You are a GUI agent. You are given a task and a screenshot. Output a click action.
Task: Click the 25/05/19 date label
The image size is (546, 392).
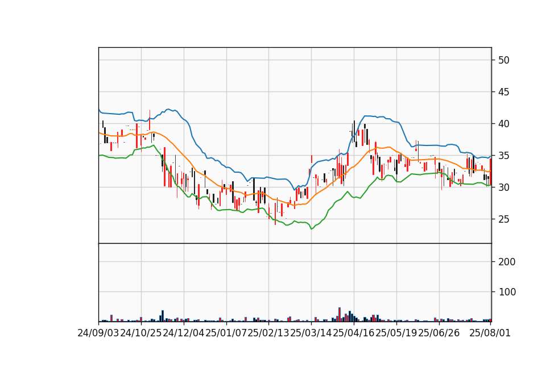(x=396, y=333)
